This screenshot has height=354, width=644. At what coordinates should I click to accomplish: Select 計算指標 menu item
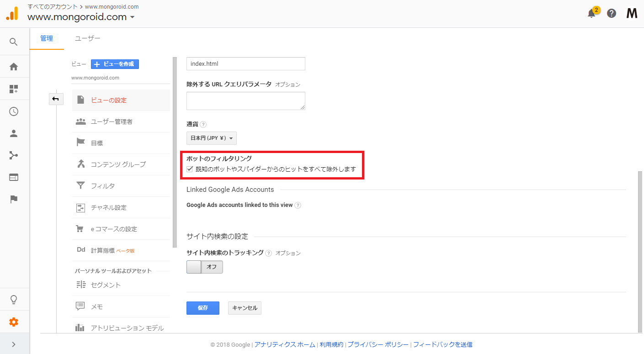pyautogui.click(x=121, y=250)
